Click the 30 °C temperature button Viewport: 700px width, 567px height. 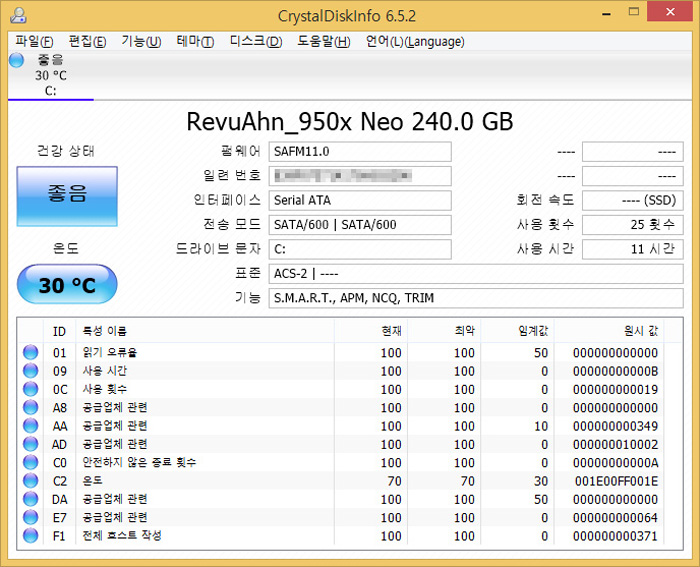click(67, 285)
